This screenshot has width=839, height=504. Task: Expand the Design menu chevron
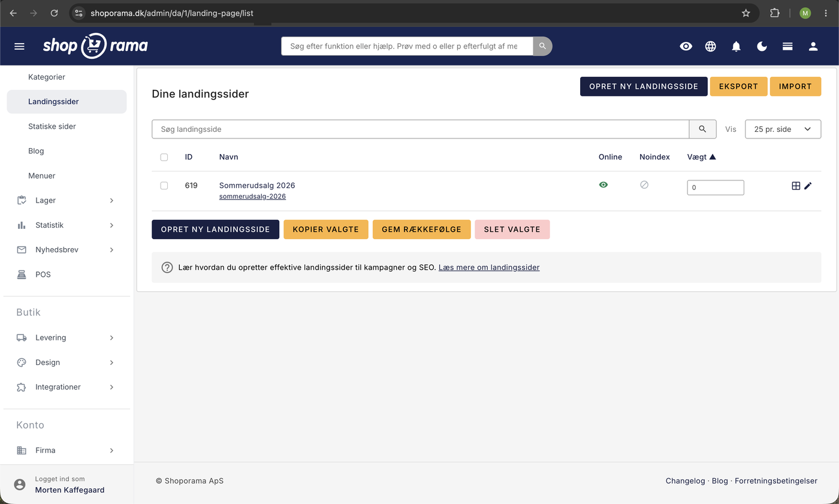click(111, 362)
